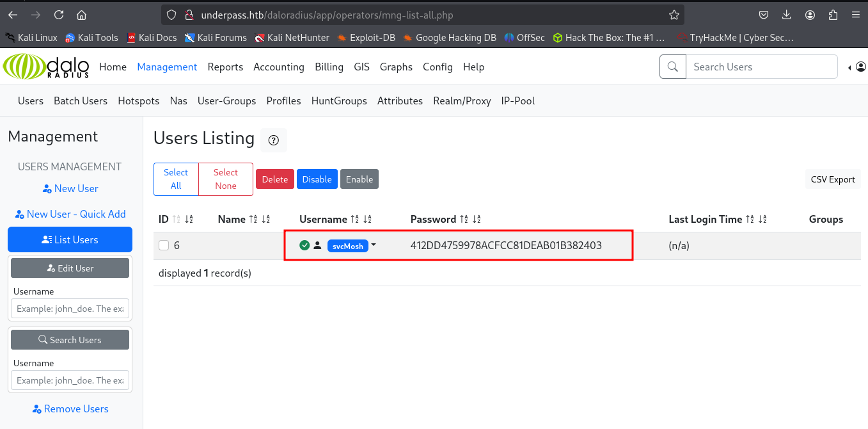Open the help question mark icon by Users Listing
The width and height of the screenshot is (868, 429).
(x=274, y=140)
